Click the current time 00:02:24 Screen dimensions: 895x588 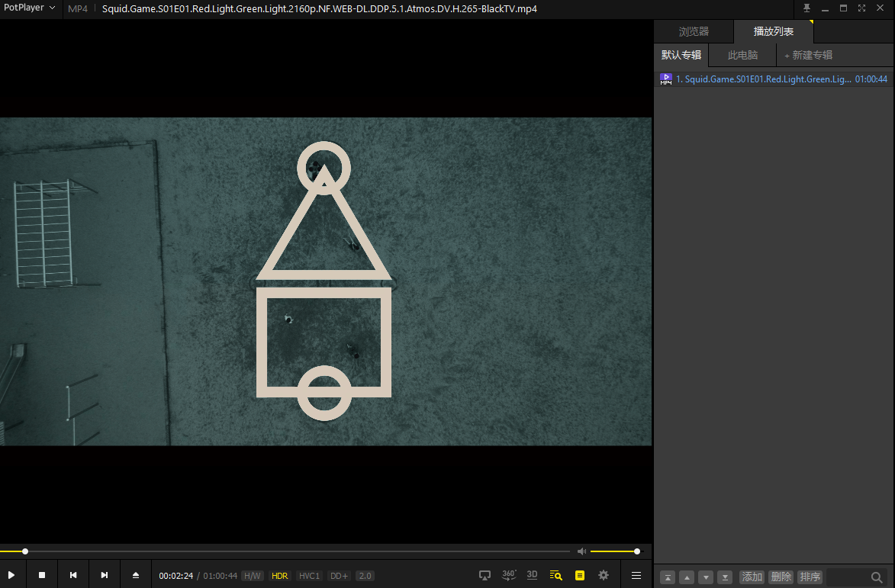click(x=175, y=576)
